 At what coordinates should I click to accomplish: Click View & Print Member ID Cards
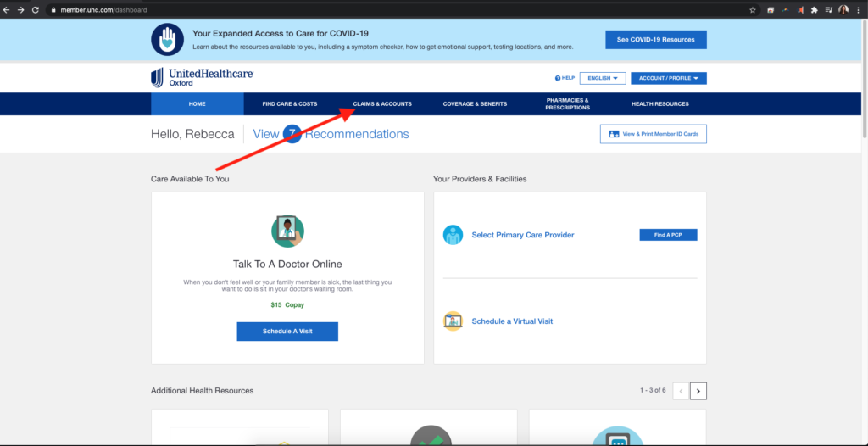654,134
